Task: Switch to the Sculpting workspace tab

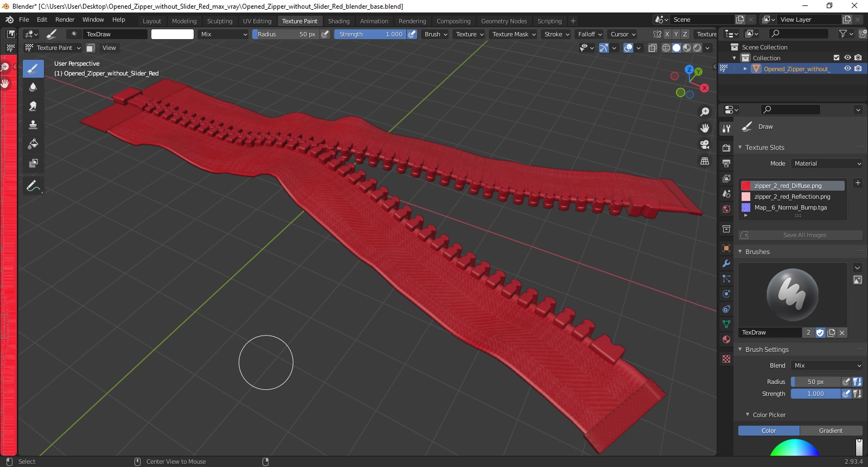Action: pos(220,21)
